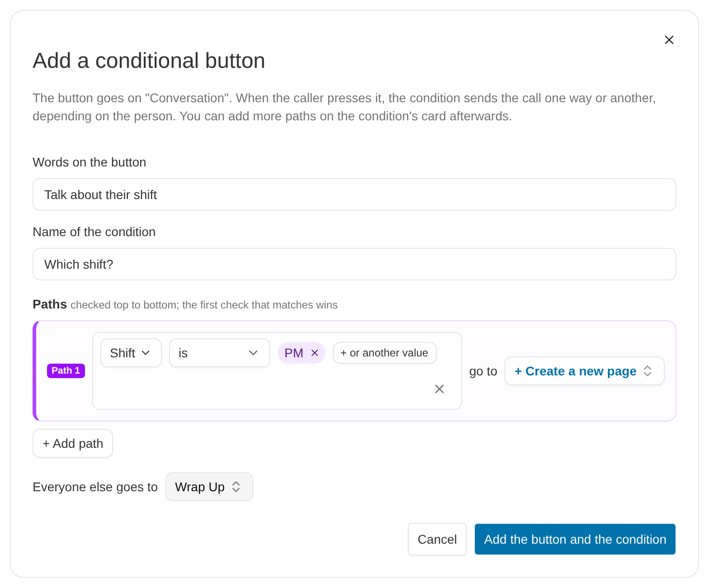This screenshot has height=588, width=709.
Task: Click the PM value label
Action: tap(294, 353)
